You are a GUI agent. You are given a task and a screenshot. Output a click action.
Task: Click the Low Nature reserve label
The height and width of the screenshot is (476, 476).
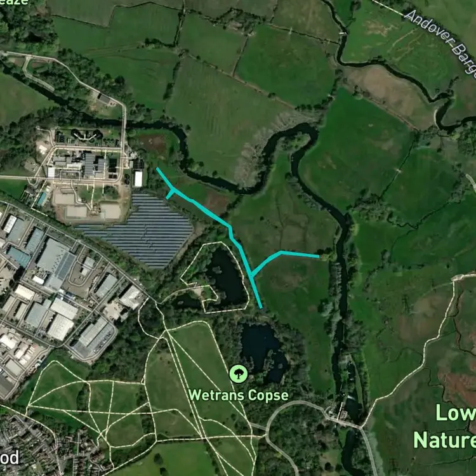click(x=445, y=426)
